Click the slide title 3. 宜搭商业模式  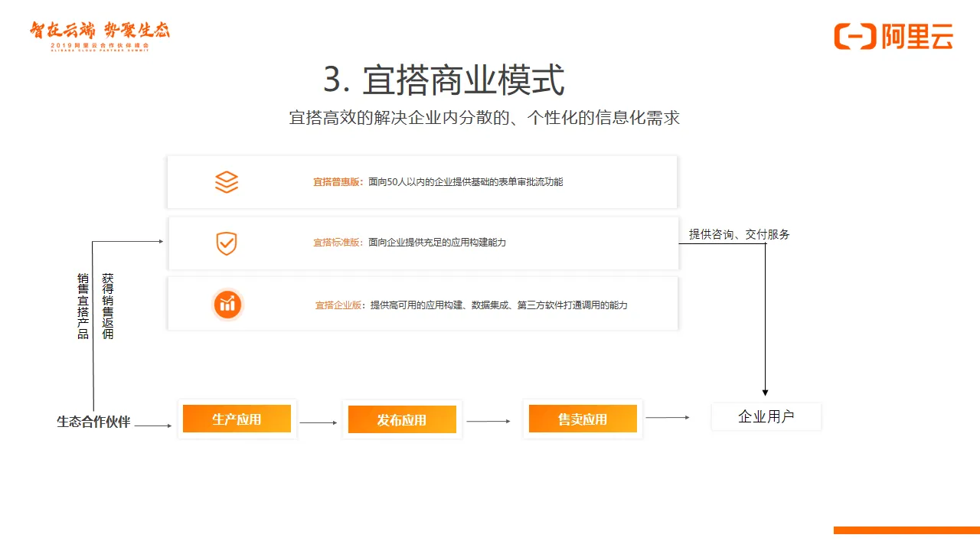tap(444, 80)
